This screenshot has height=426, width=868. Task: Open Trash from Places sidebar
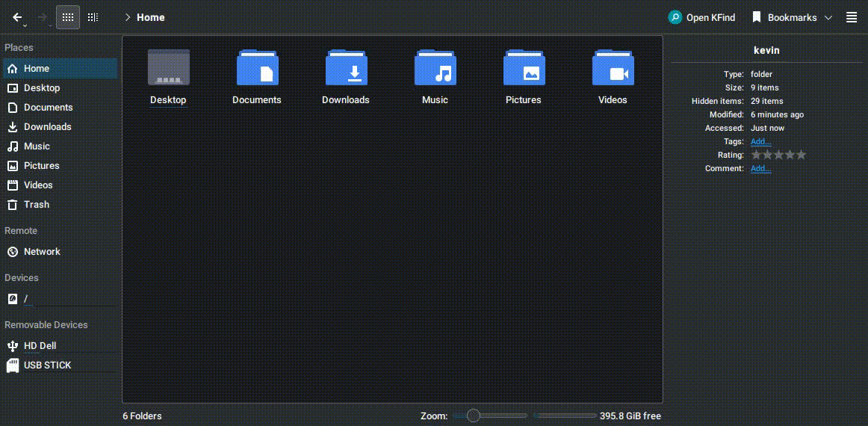(x=60, y=205)
